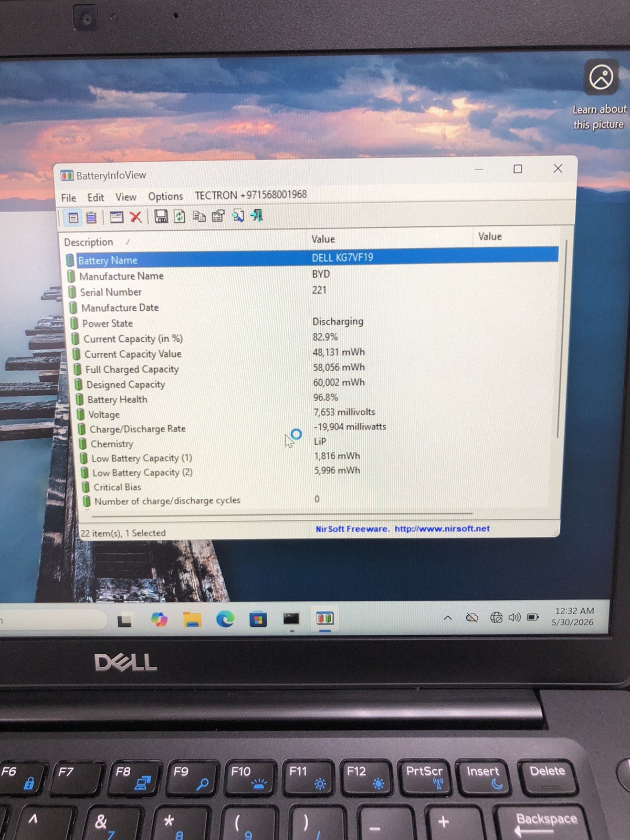Select the Power State row
This screenshot has width=630, height=840.
point(312,322)
